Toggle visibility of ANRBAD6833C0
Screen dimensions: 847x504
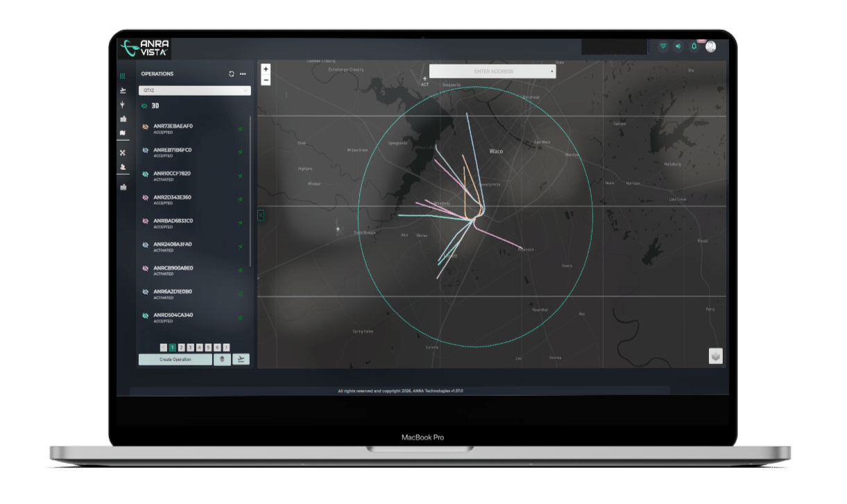tap(146, 221)
